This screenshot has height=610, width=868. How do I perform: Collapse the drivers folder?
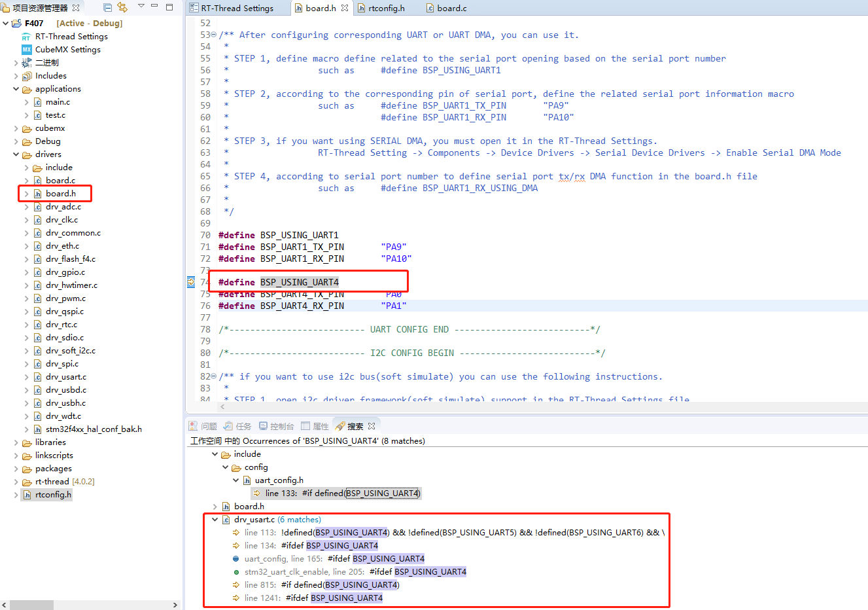tap(16, 154)
